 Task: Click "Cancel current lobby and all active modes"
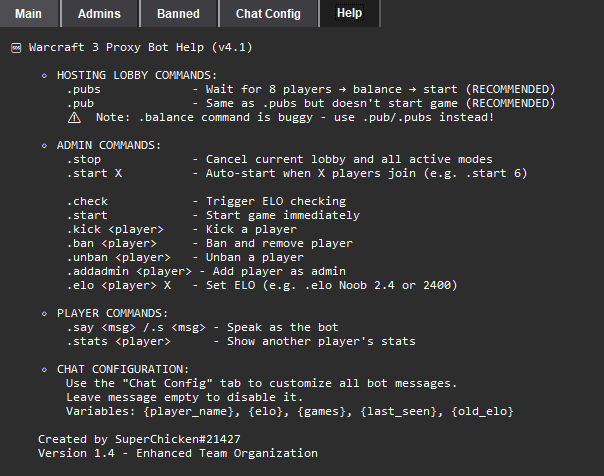coord(349,159)
